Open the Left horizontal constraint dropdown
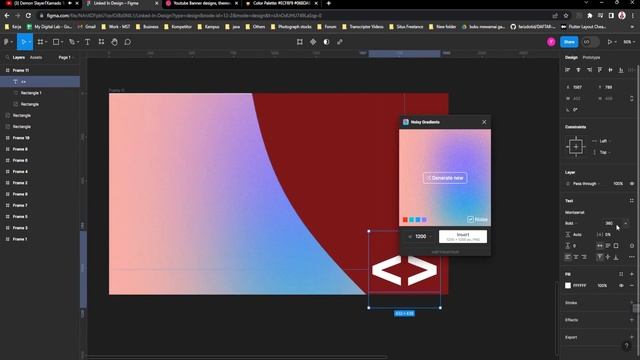 tap(605, 141)
